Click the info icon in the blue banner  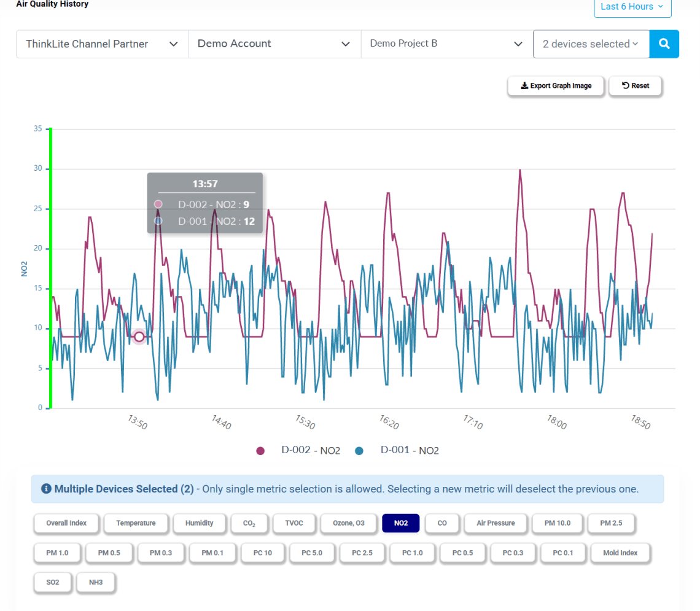pyautogui.click(x=46, y=489)
